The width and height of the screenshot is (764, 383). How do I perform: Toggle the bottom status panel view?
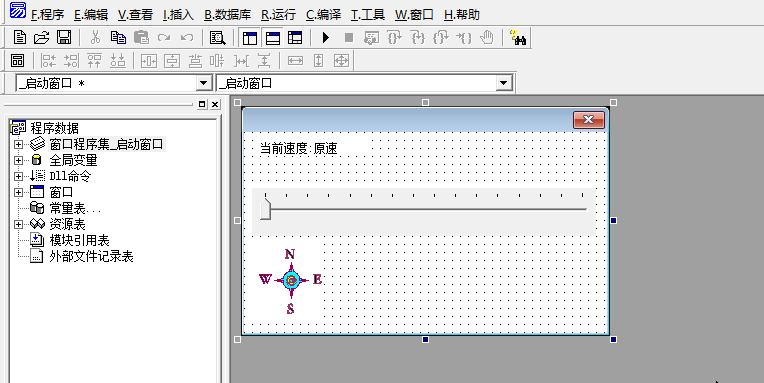pyautogui.click(x=272, y=38)
